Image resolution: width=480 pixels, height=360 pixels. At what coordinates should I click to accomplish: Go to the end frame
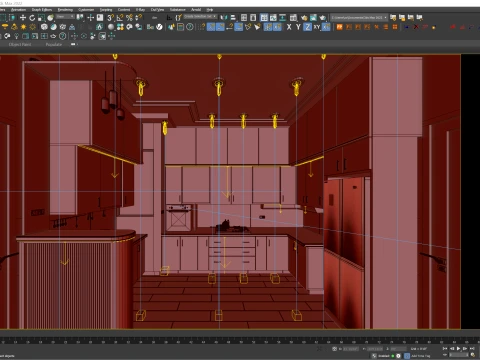coord(472,348)
